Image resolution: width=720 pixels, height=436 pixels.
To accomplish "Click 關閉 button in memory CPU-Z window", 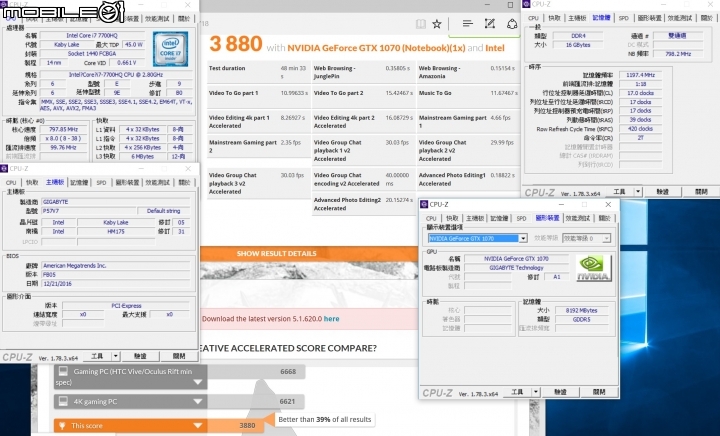I will [701, 192].
